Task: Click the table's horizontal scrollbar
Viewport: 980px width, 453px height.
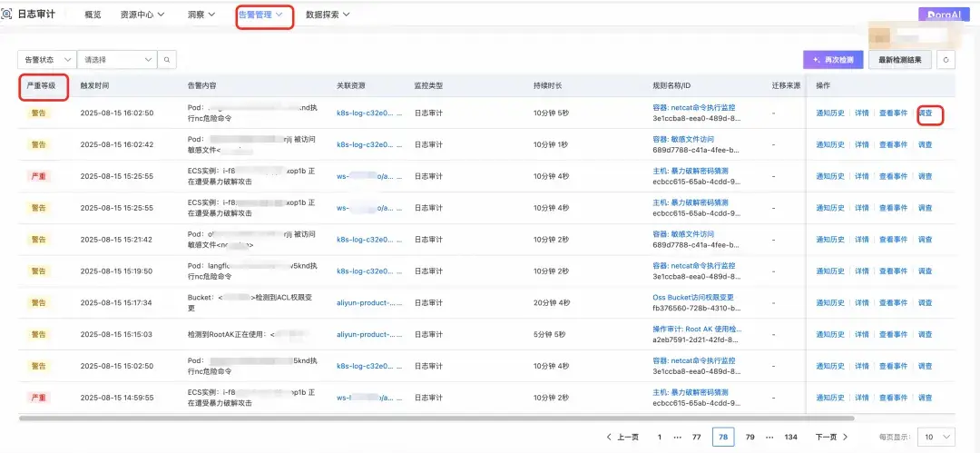Action: (436, 418)
